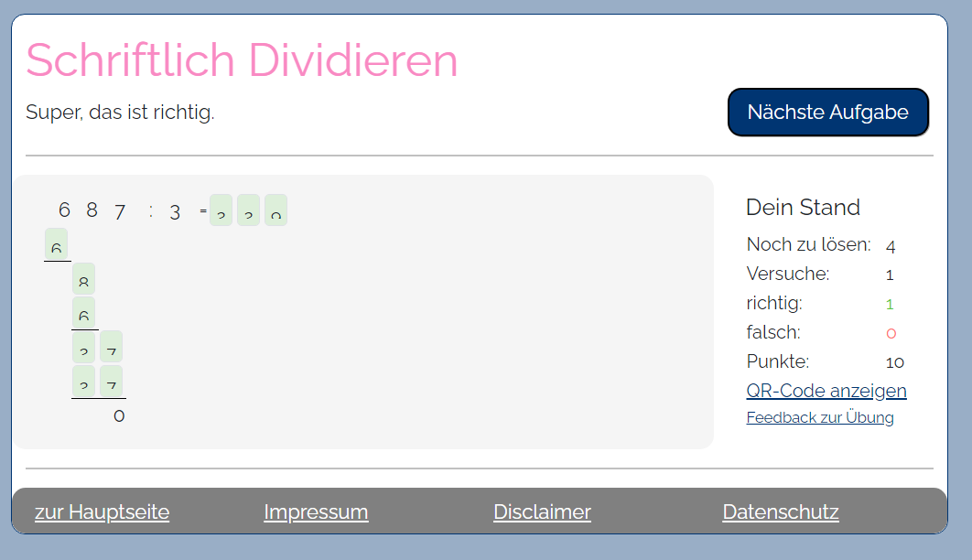The height and width of the screenshot is (560, 972).
Task: Select the last quotient digit field
Action: click(x=275, y=210)
